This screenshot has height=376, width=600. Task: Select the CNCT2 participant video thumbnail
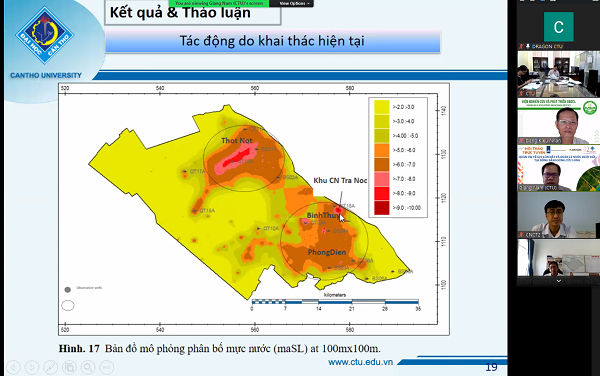558,215
